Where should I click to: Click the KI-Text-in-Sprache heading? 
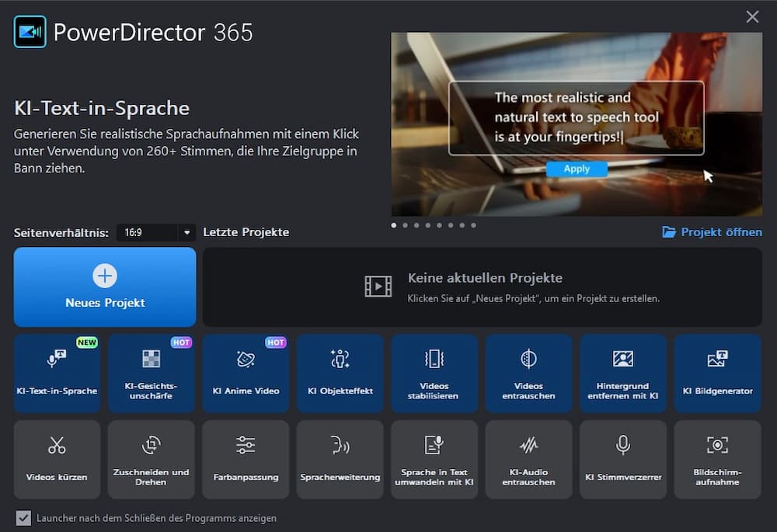102,108
